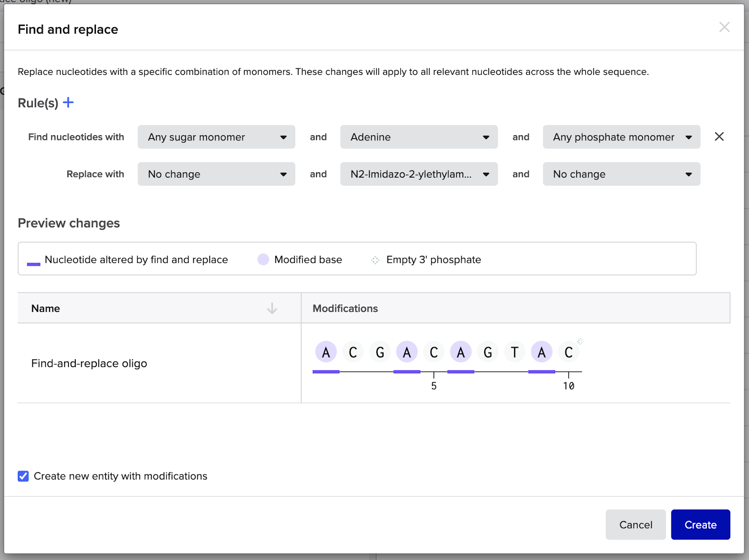Select the Find-and-replace oligo row name
The height and width of the screenshot is (560, 749).
(x=89, y=364)
